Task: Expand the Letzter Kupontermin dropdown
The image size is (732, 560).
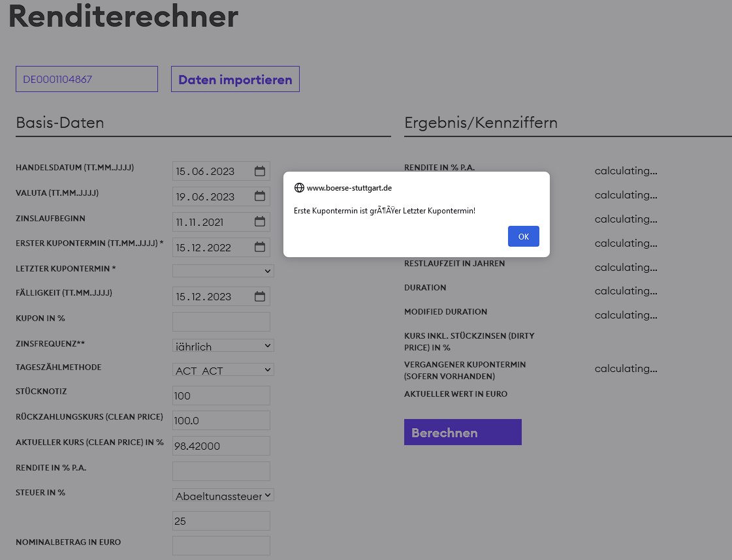Action: click(x=223, y=271)
